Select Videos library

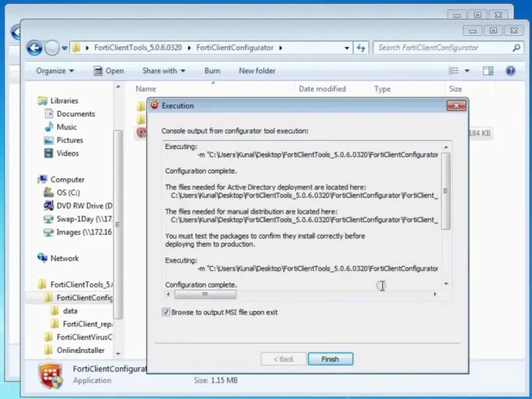(68, 154)
